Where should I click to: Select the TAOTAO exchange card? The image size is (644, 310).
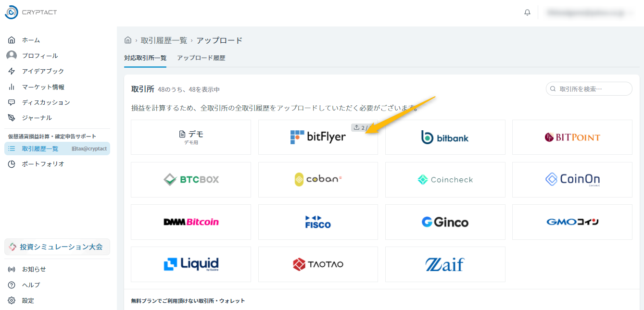[x=318, y=264]
